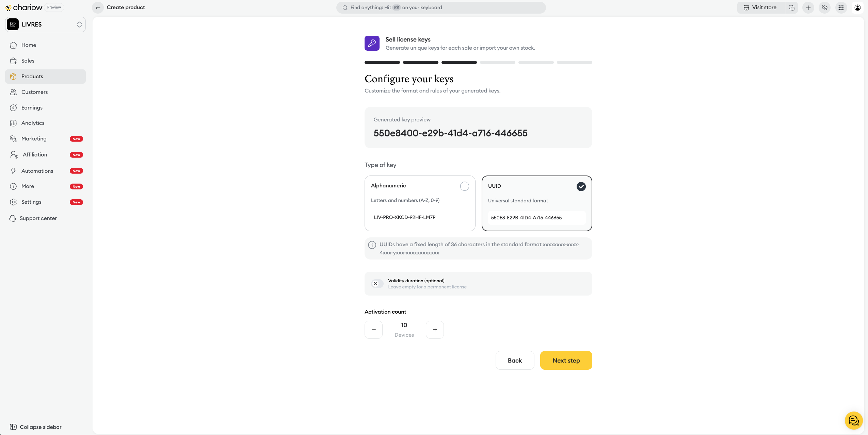Click the crossed-out eye icon in header

[x=825, y=7]
